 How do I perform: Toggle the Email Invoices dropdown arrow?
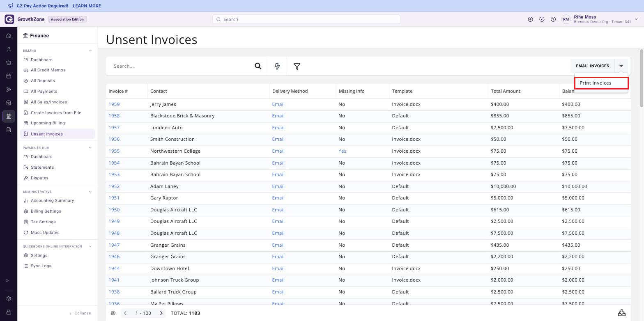(x=621, y=66)
